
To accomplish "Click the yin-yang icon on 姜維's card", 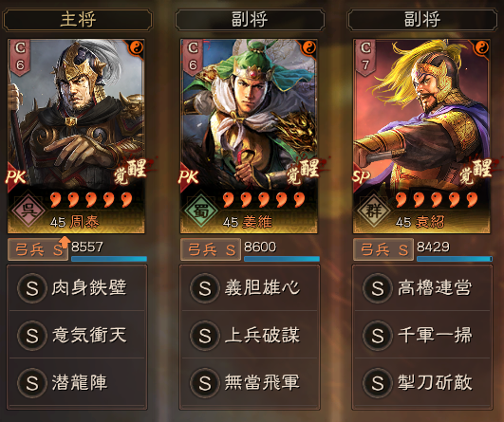I will point(308,47).
